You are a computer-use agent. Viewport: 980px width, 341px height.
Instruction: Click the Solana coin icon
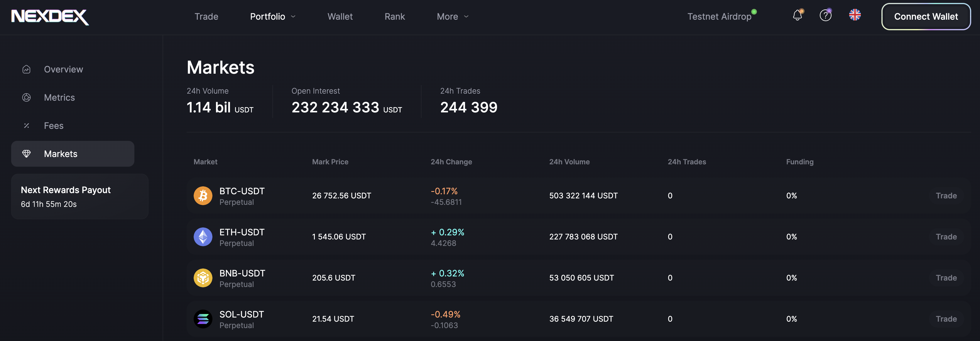coord(203,319)
